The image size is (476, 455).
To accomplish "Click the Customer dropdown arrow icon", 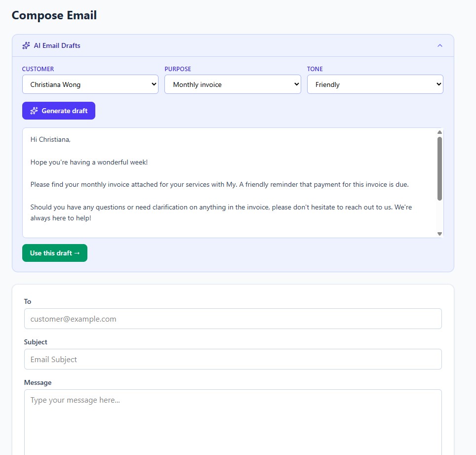I will (x=153, y=84).
